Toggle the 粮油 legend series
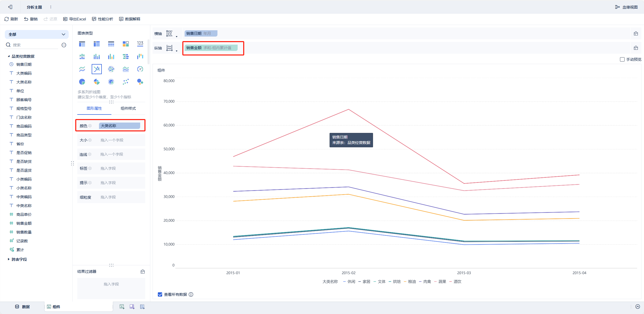 [x=410, y=282]
